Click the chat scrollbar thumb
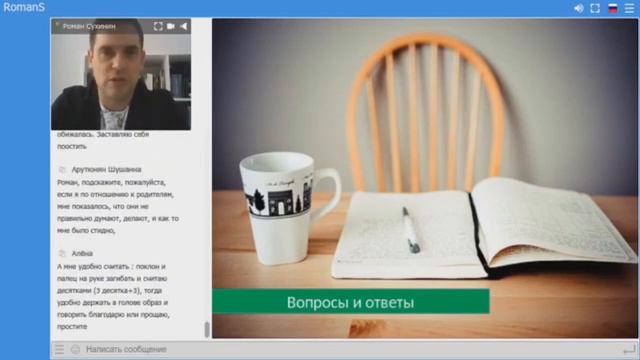This screenshot has height=360, width=640. 207,330
